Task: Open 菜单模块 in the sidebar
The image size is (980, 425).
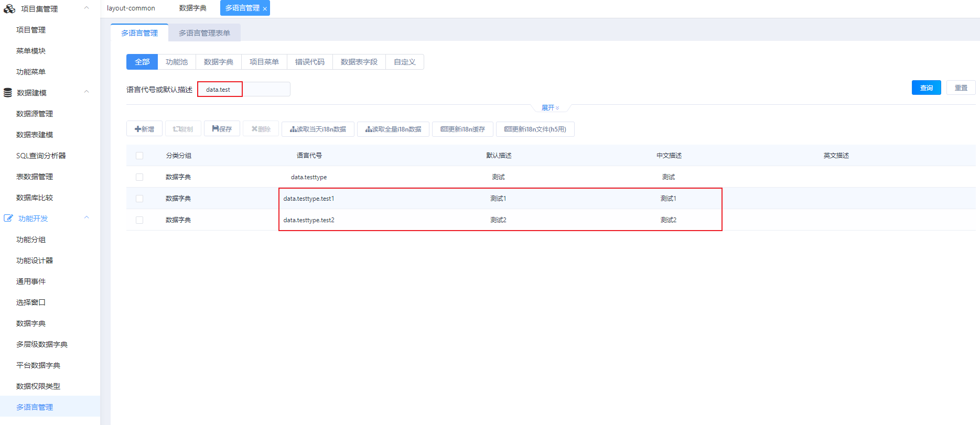Action: (31, 51)
